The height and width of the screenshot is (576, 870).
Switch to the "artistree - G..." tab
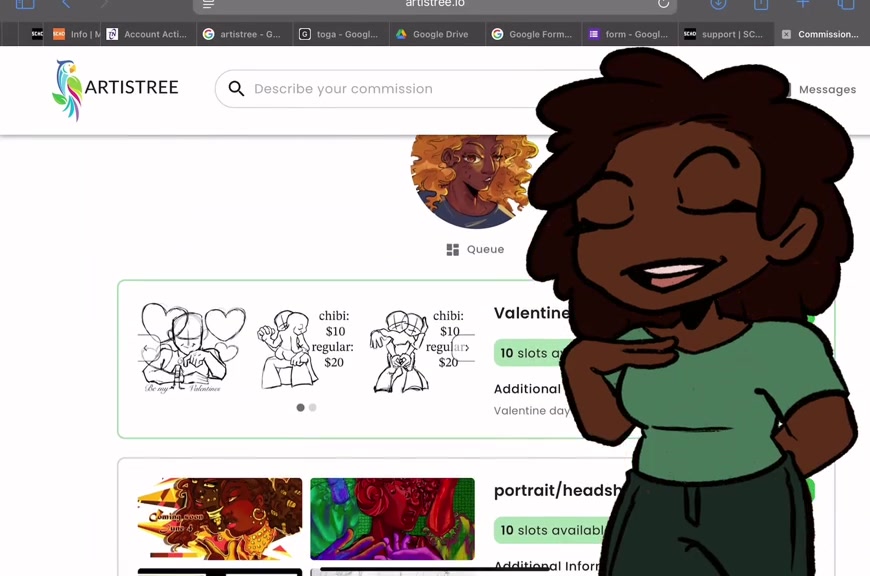tap(244, 34)
